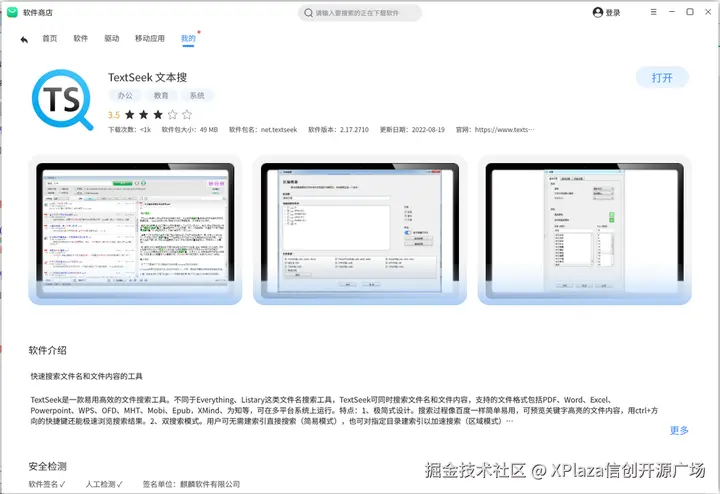Open second screenshot showing zone dialog
Image resolution: width=720 pixels, height=494 pixels.
pos(360,230)
